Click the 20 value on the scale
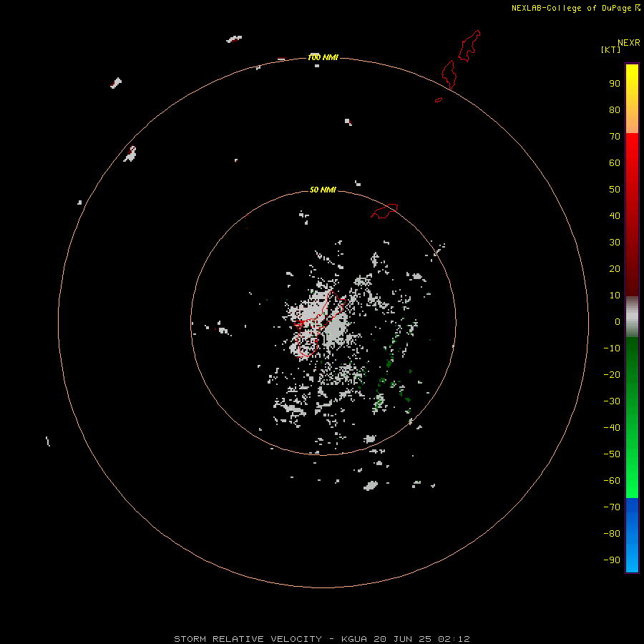 615,268
